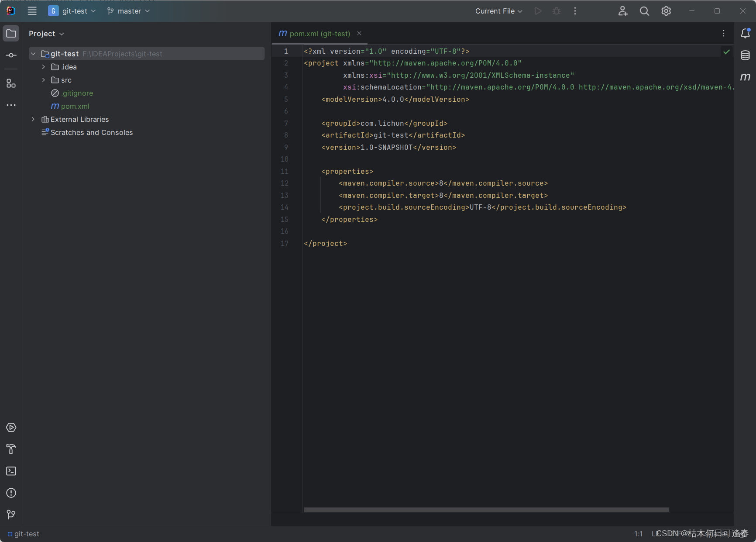The height and width of the screenshot is (542, 756).
Task: Open the Commit tool window
Action: [x=11, y=55]
